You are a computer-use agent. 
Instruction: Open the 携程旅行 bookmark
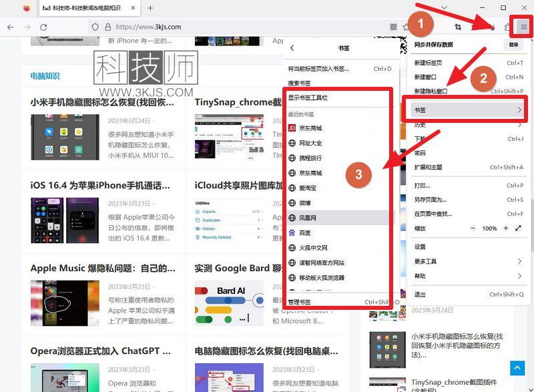coord(338,158)
